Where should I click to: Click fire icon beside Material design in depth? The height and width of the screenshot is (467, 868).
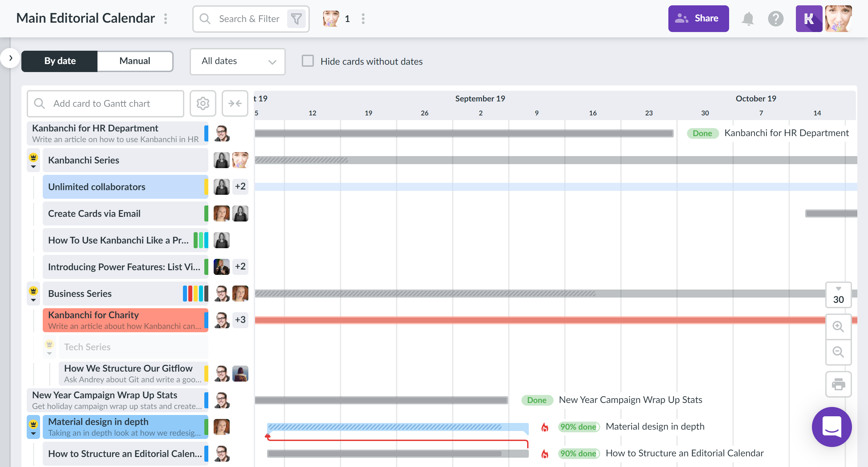point(545,427)
